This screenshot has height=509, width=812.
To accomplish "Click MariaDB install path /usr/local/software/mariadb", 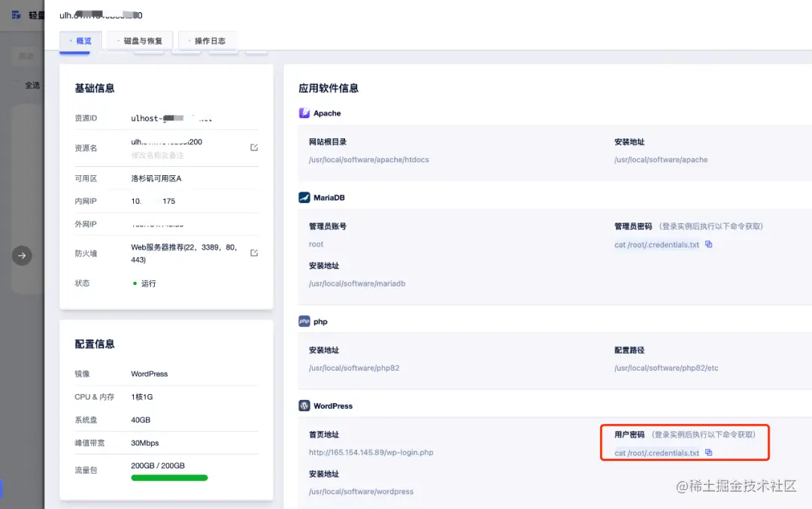I will (x=357, y=283).
